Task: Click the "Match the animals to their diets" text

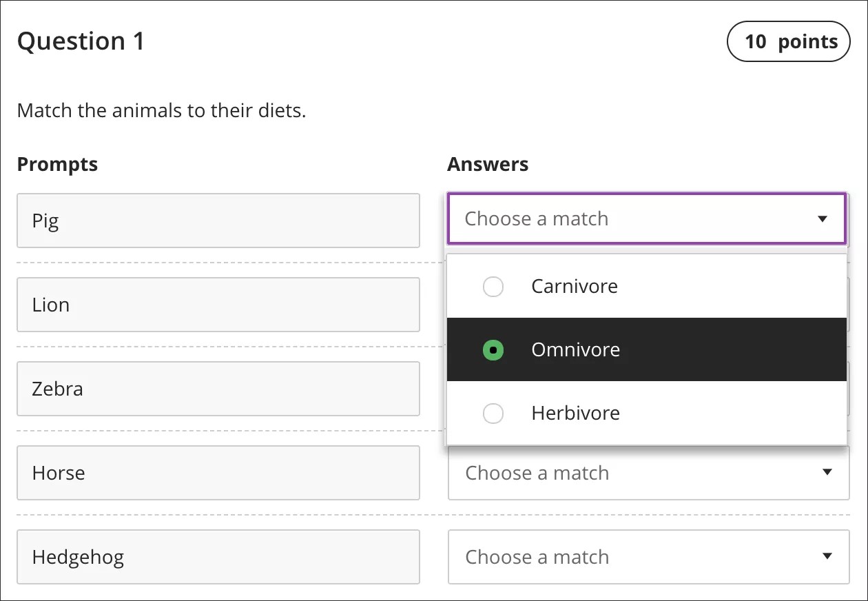Action: 161,110
